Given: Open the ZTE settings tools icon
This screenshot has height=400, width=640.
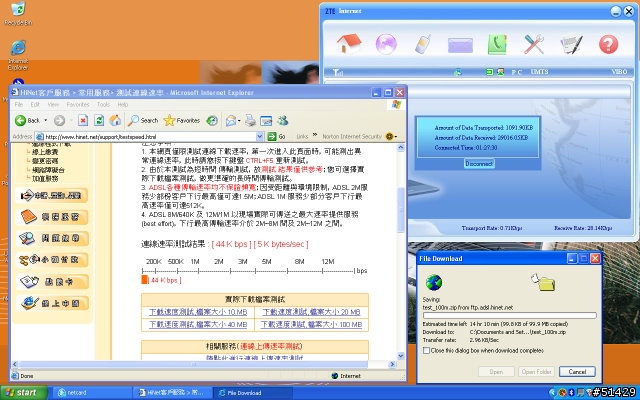Looking at the screenshot, I should click(x=534, y=44).
